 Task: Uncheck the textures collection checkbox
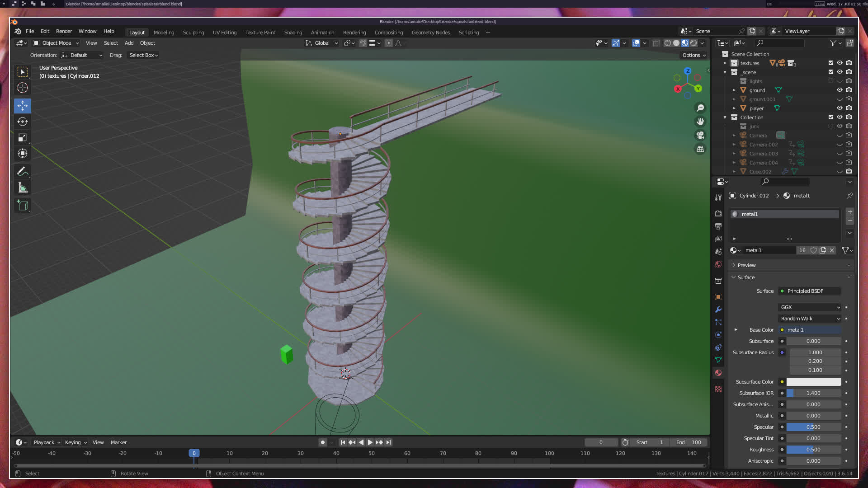coord(830,63)
